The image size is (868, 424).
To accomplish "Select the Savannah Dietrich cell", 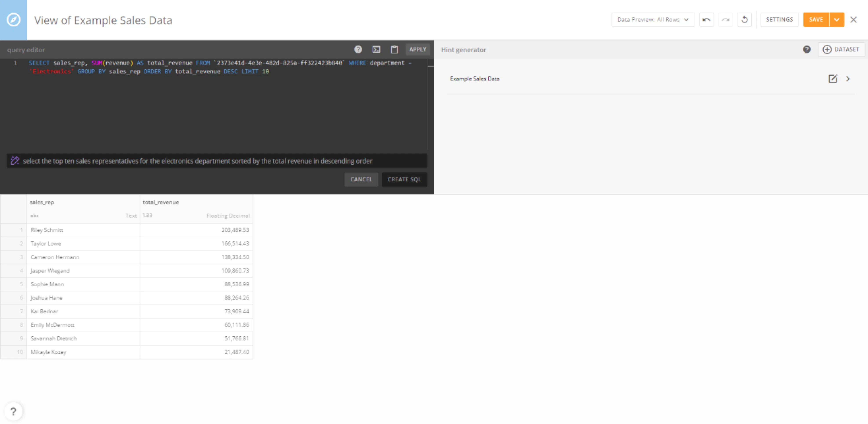I will pyautogui.click(x=83, y=338).
